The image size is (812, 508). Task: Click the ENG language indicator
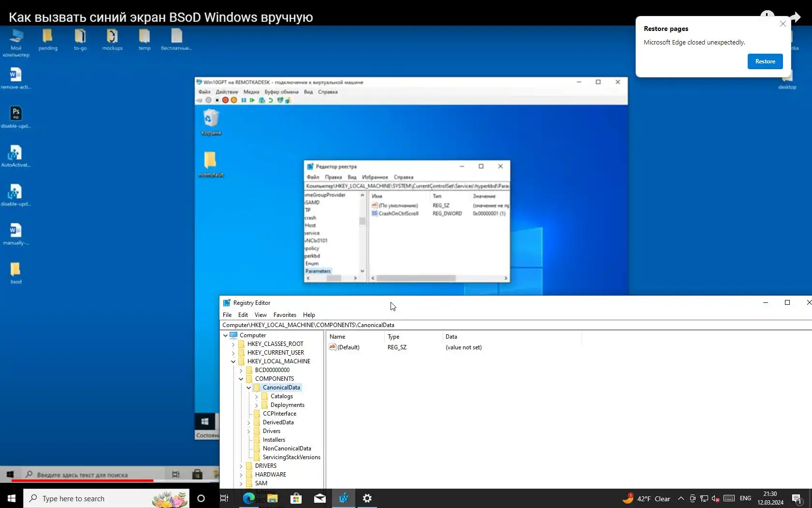[x=745, y=499]
